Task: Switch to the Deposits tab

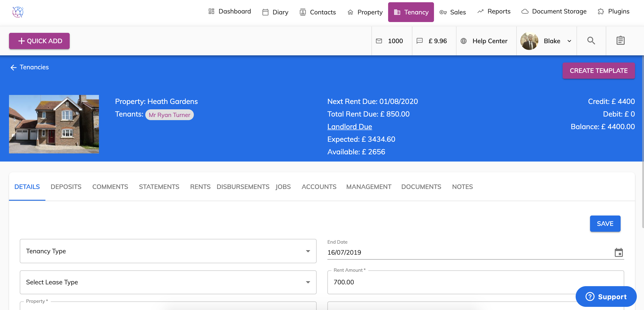Action: (66, 187)
